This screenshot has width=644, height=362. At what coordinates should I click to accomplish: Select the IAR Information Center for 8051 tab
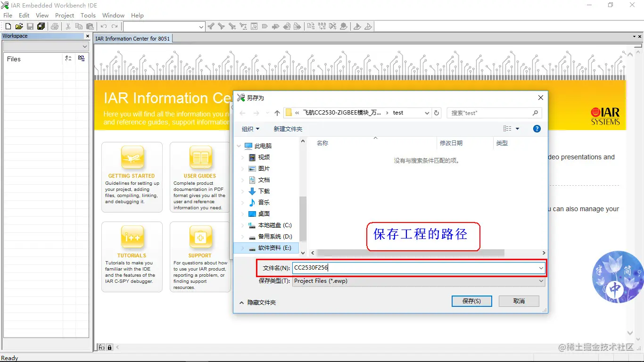click(132, 39)
